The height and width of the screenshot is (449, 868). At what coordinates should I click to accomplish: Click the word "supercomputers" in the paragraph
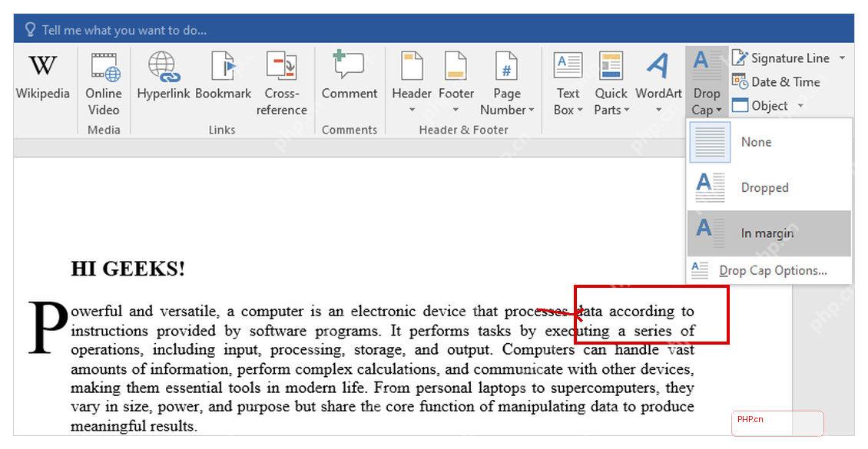pyautogui.click(x=605, y=388)
